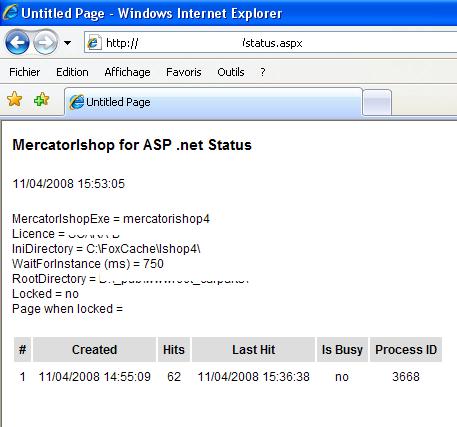
Task: Click the Add to Favorites icon
Action: (x=41, y=99)
